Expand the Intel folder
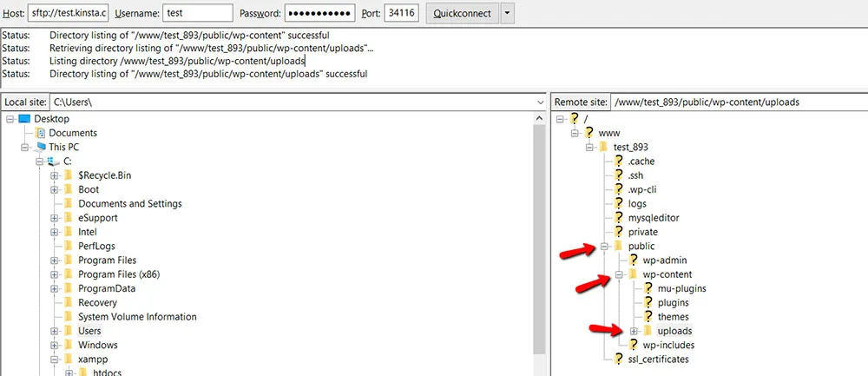 (x=54, y=232)
